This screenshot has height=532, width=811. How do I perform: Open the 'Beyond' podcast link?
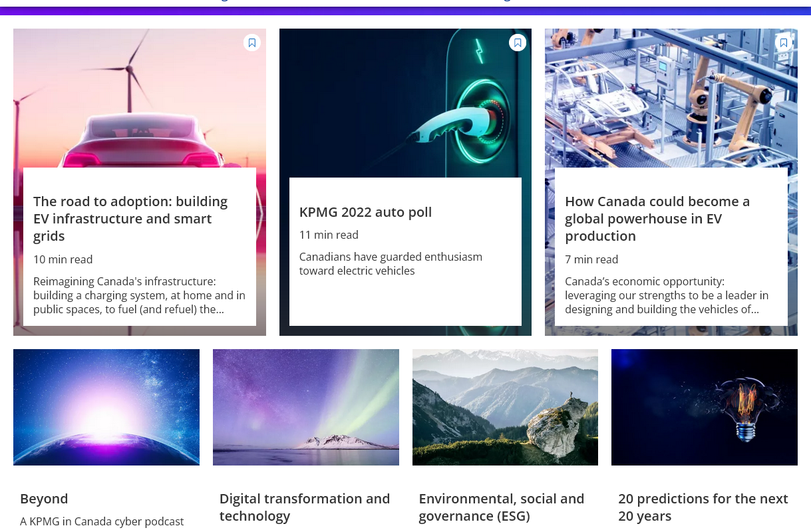point(44,499)
